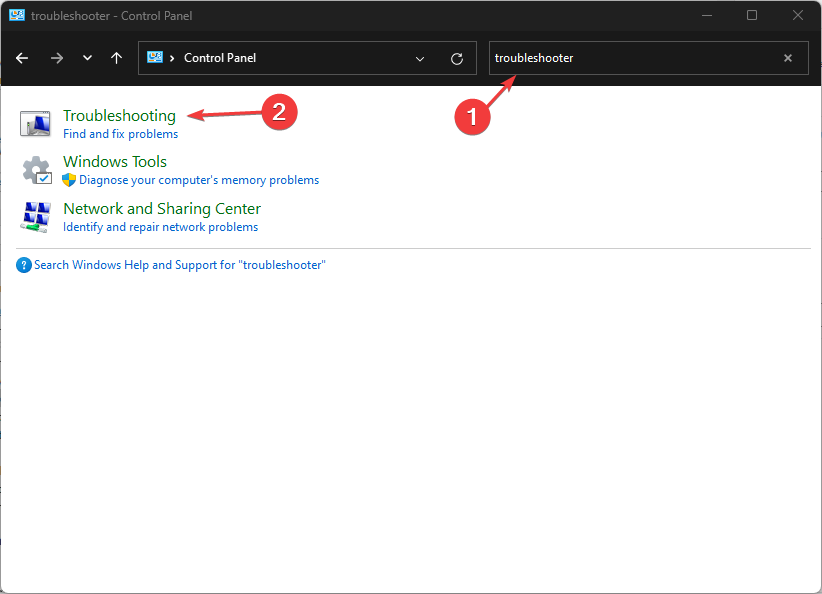Open the recent locations dropdown chevron
Image resolution: width=822 pixels, height=594 pixels.
tap(87, 58)
